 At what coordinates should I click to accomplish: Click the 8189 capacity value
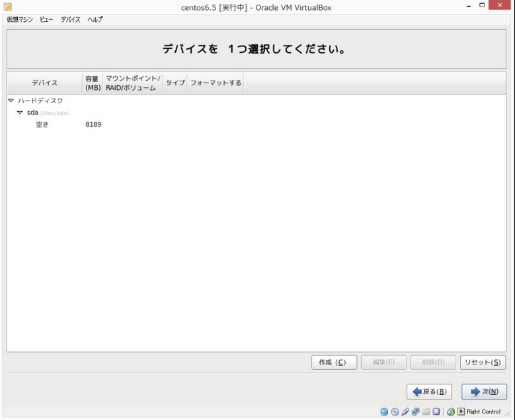click(93, 124)
